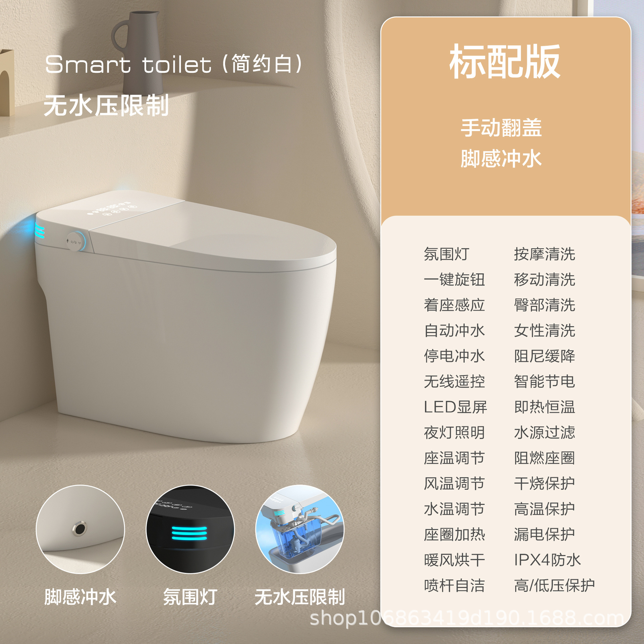Click the 氛围灯 item in feature list
The image size is (644, 644).
[x=446, y=254]
